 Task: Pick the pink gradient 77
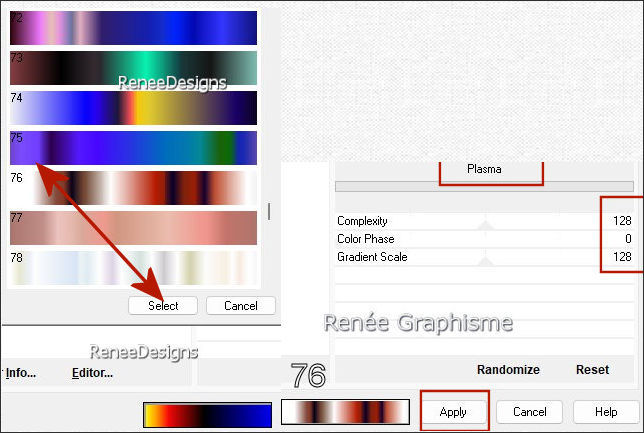click(133, 228)
